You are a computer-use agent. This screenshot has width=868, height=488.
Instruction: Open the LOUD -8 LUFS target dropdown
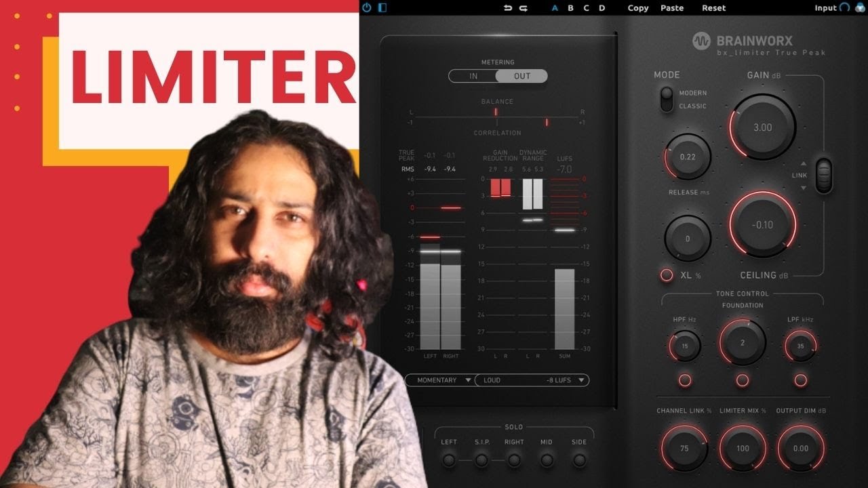(x=532, y=380)
